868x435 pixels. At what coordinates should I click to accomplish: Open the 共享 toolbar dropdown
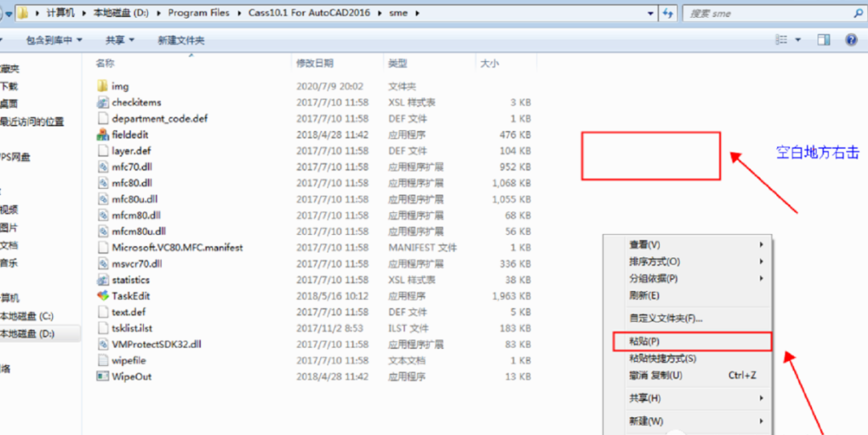coord(120,40)
